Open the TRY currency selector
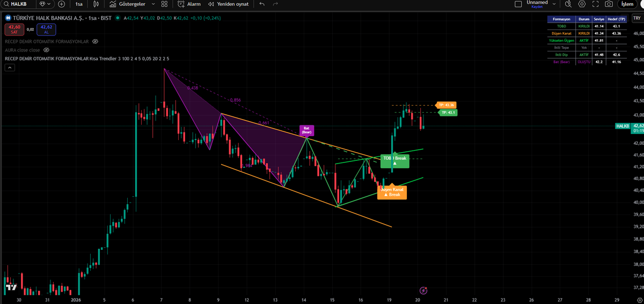 (x=637, y=18)
